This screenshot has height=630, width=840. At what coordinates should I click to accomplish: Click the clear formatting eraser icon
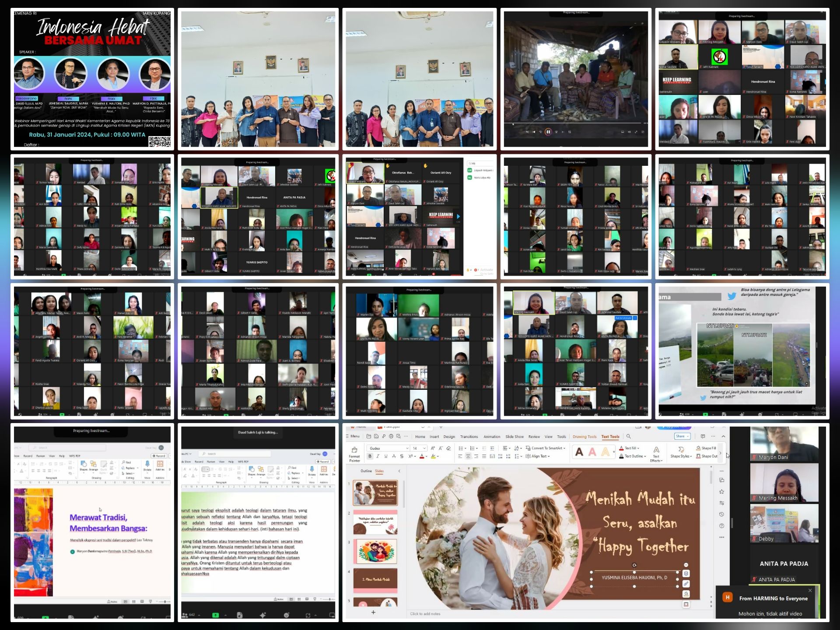click(x=448, y=448)
